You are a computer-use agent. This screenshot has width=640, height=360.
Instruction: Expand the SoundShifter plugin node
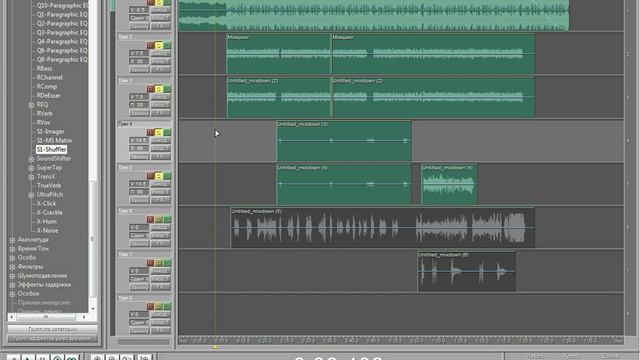coord(31,159)
